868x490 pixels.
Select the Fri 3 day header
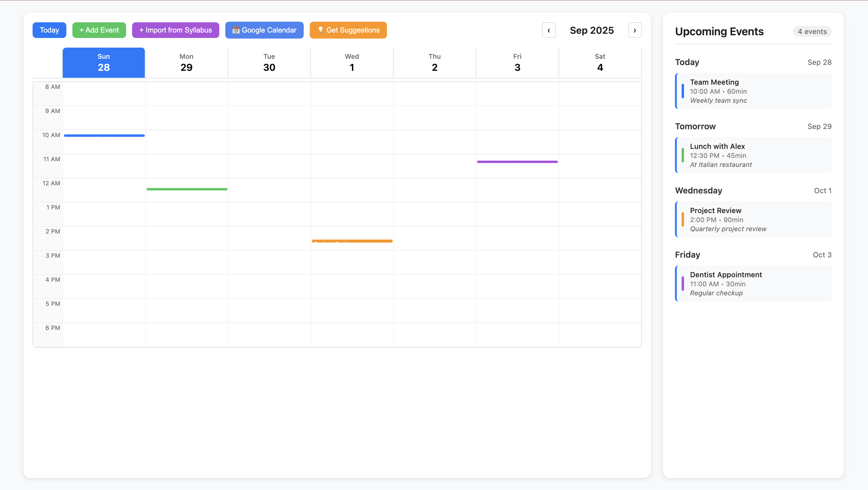tap(517, 63)
